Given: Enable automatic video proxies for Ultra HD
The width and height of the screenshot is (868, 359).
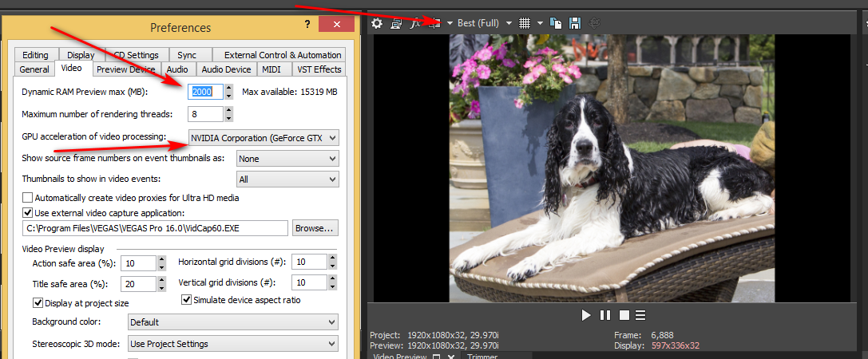Looking at the screenshot, I should (x=26, y=198).
